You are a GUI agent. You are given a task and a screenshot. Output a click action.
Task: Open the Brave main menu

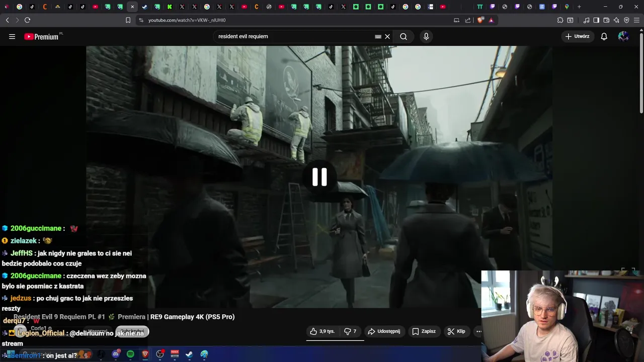coord(636,20)
